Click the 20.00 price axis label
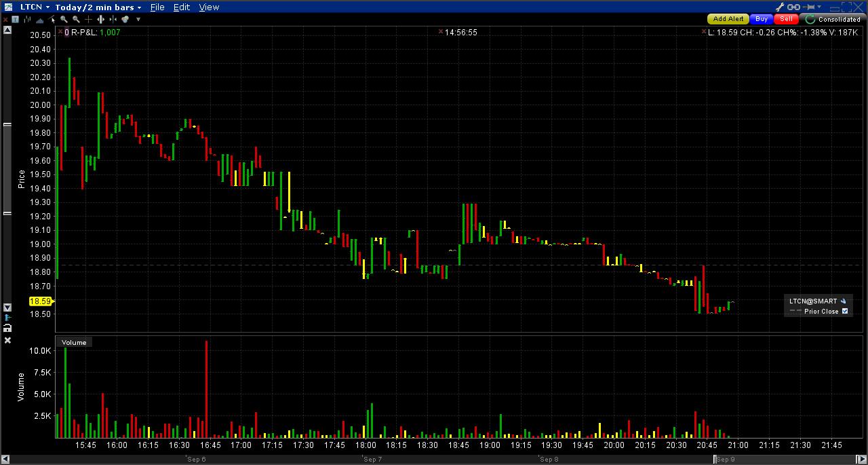The height and width of the screenshot is (465, 868). 41,105
